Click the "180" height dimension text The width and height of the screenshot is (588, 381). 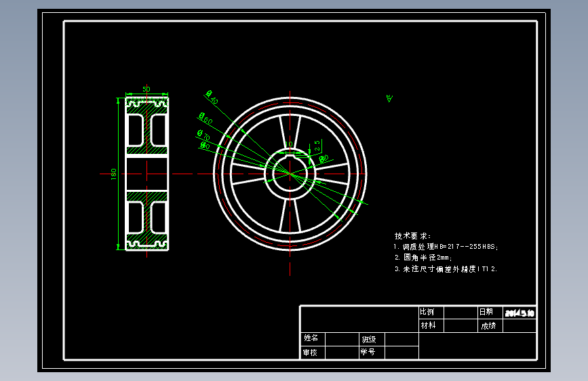tap(114, 174)
